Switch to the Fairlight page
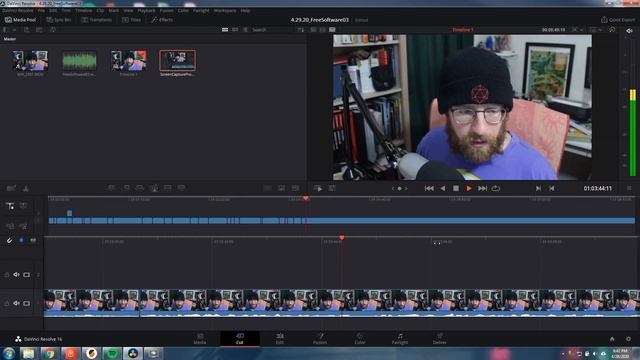Image resolution: width=640 pixels, height=360 pixels. point(400,338)
